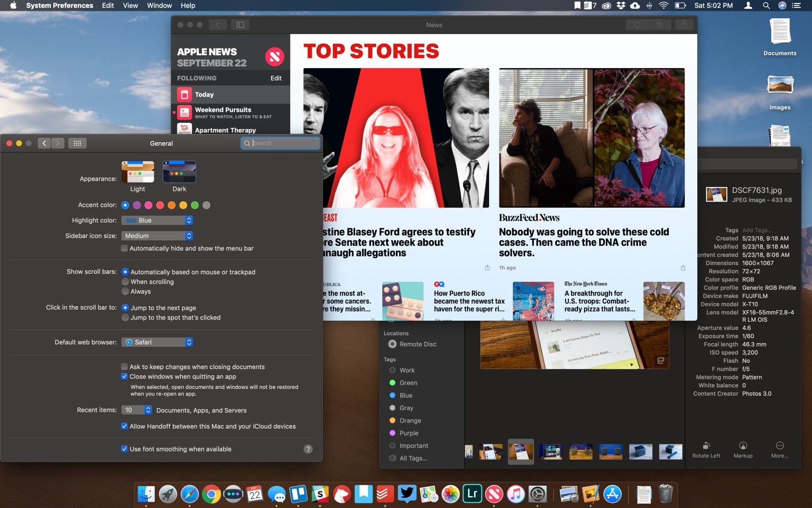This screenshot has height=508, width=812.
Task: Toggle the News sidebar icon
Action: click(x=240, y=25)
